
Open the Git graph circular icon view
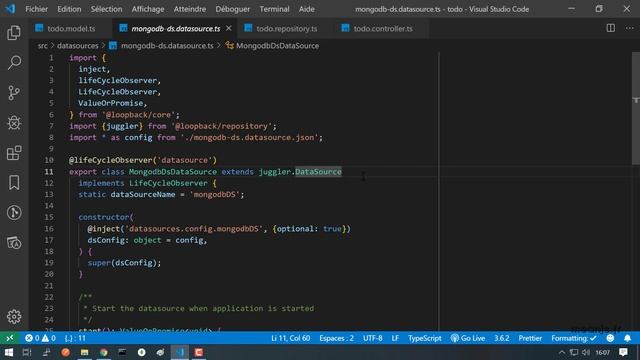click(14, 213)
